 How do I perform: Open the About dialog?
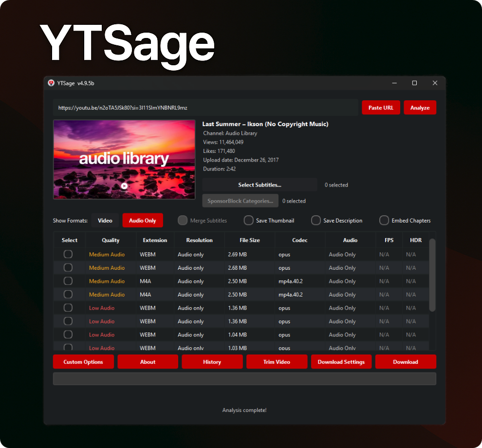coord(148,362)
